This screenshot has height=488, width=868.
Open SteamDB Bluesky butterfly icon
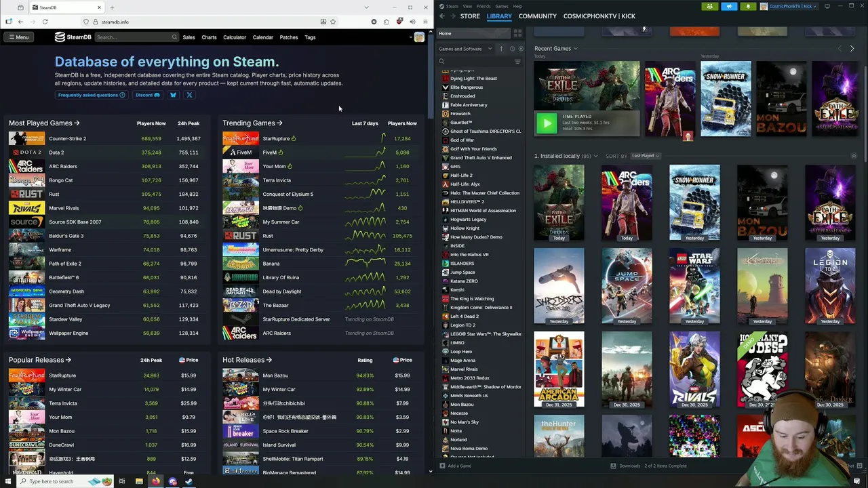173,95
